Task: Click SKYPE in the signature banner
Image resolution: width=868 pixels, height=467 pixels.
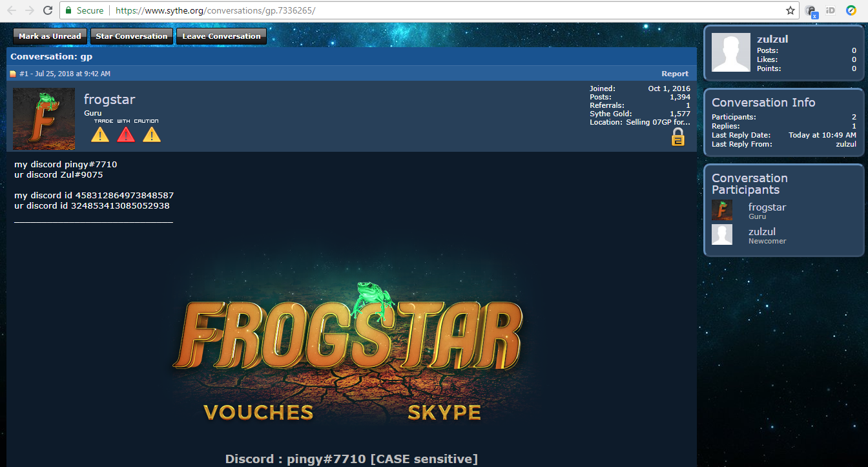Action: point(444,412)
